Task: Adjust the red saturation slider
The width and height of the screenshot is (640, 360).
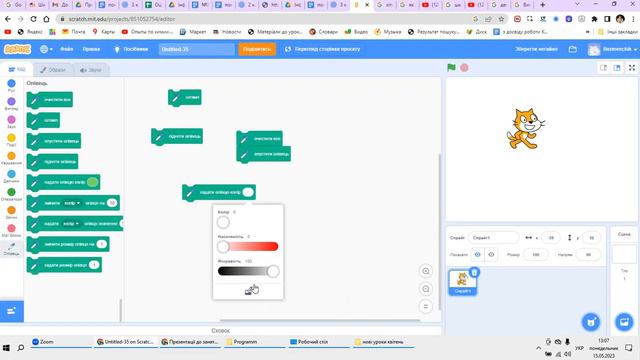Action: [x=248, y=247]
